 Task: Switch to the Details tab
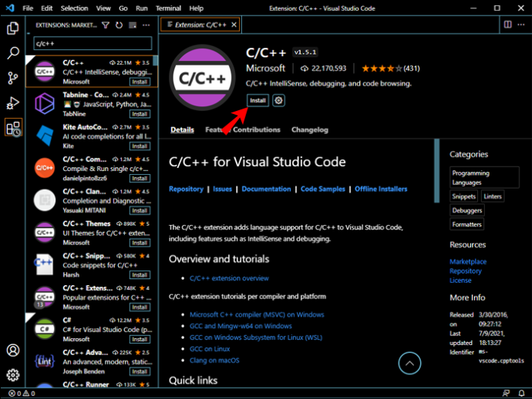pyautogui.click(x=182, y=129)
